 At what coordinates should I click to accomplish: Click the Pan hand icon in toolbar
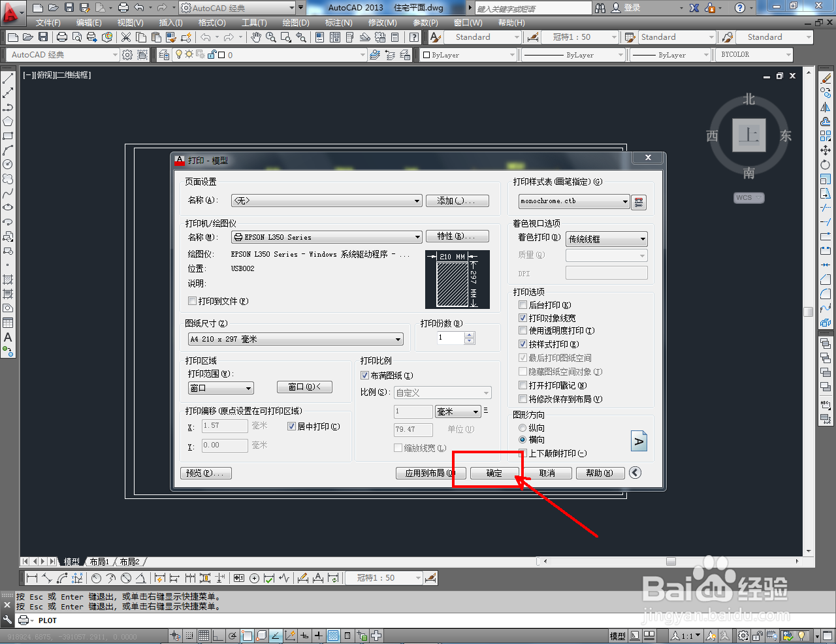click(256, 37)
